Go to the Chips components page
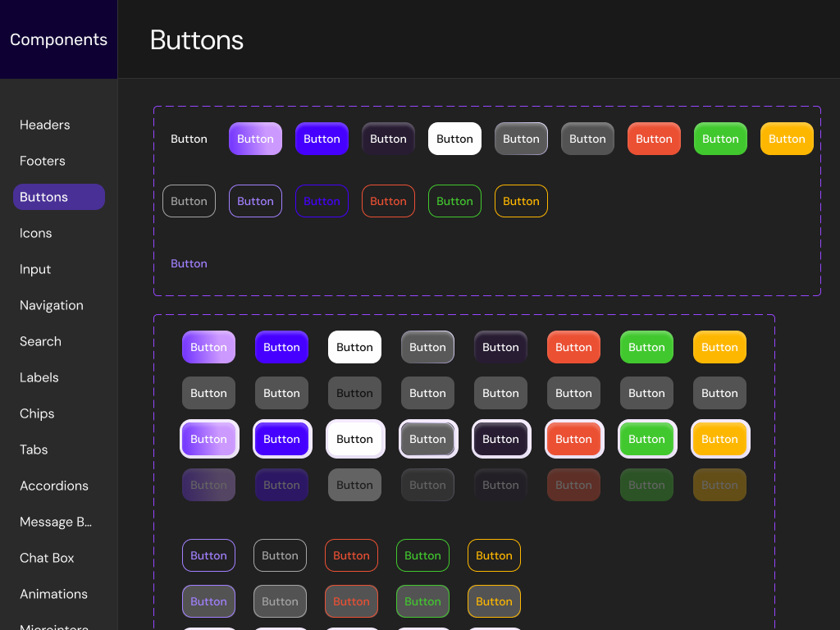Screen dimensions: 840x630 [x=37, y=413]
